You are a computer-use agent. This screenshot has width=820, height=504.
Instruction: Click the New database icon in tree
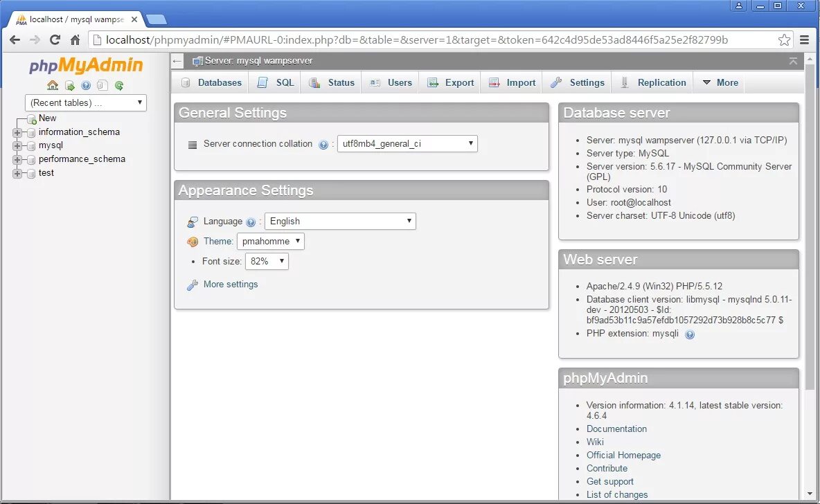[31, 119]
